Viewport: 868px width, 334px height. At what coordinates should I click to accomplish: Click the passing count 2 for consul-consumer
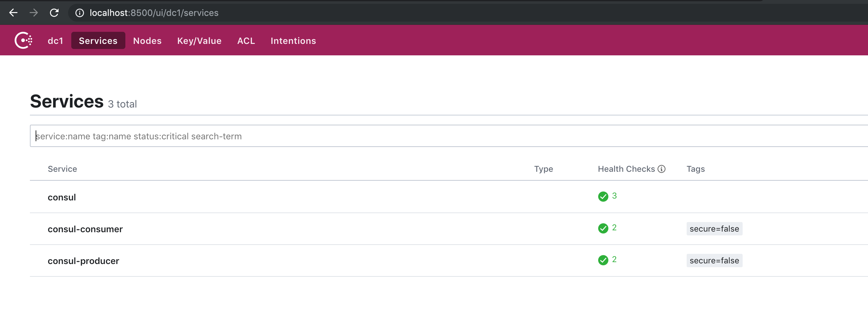click(614, 227)
